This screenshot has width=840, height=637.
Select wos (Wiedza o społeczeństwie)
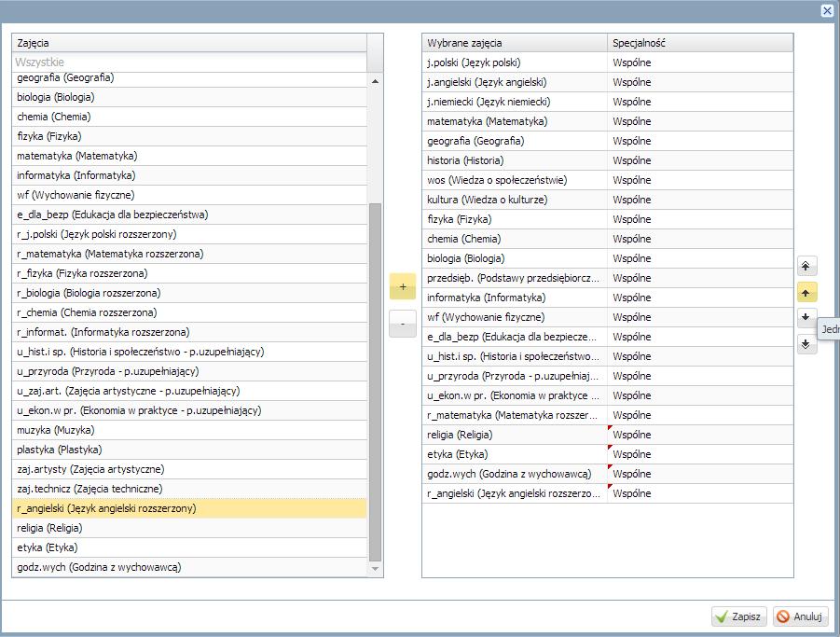coord(608,180)
